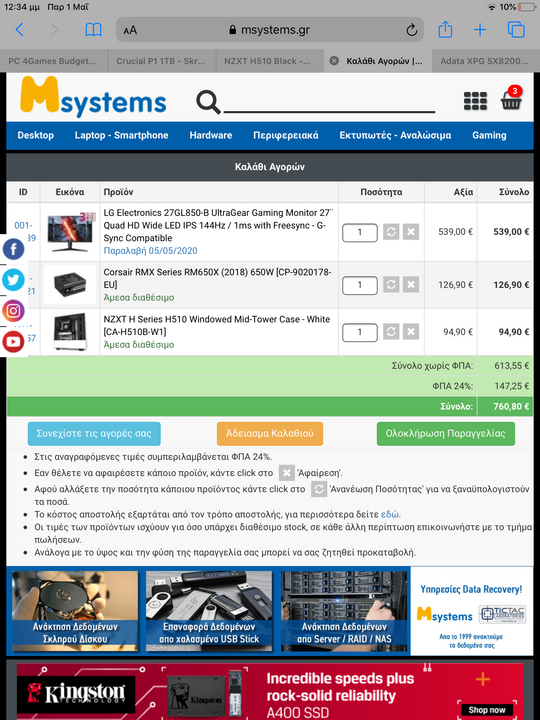Screen dimensions: 540x720
Task: Switch to Crucial P1 1TB tab
Action: (162, 61)
